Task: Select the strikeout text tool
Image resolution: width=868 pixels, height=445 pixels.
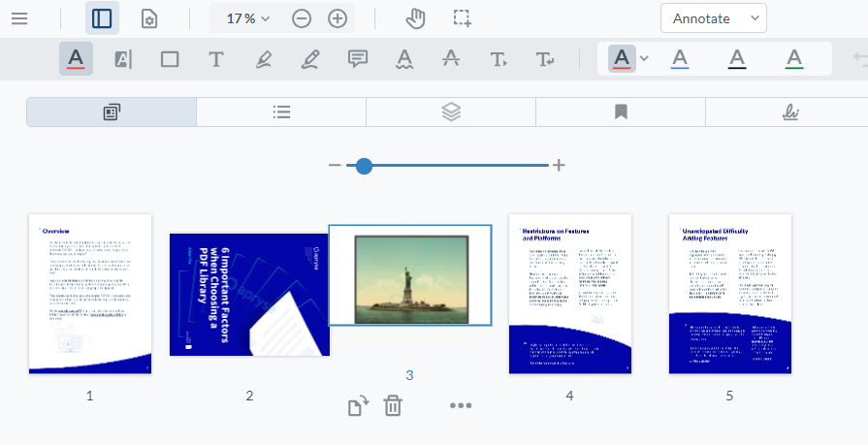Action: (x=451, y=59)
